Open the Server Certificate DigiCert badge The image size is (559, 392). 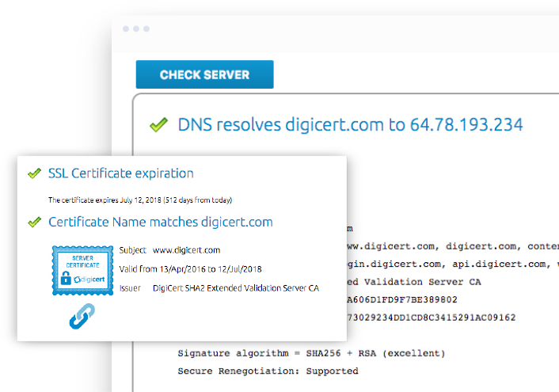[x=82, y=270]
